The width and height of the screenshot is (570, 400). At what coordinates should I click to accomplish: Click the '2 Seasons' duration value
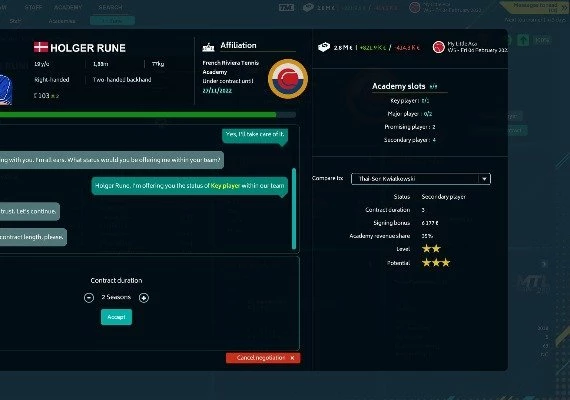(x=116, y=297)
